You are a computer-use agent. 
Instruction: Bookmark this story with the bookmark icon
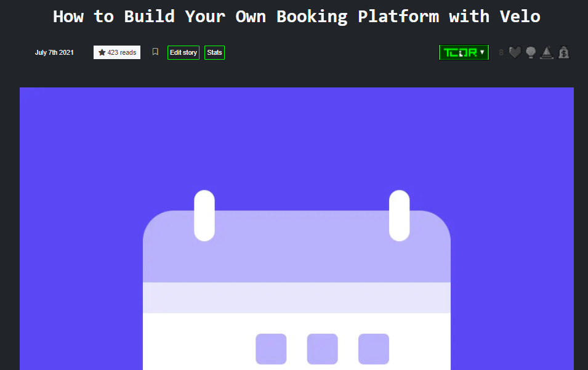pyautogui.click(x=155, y=52)
